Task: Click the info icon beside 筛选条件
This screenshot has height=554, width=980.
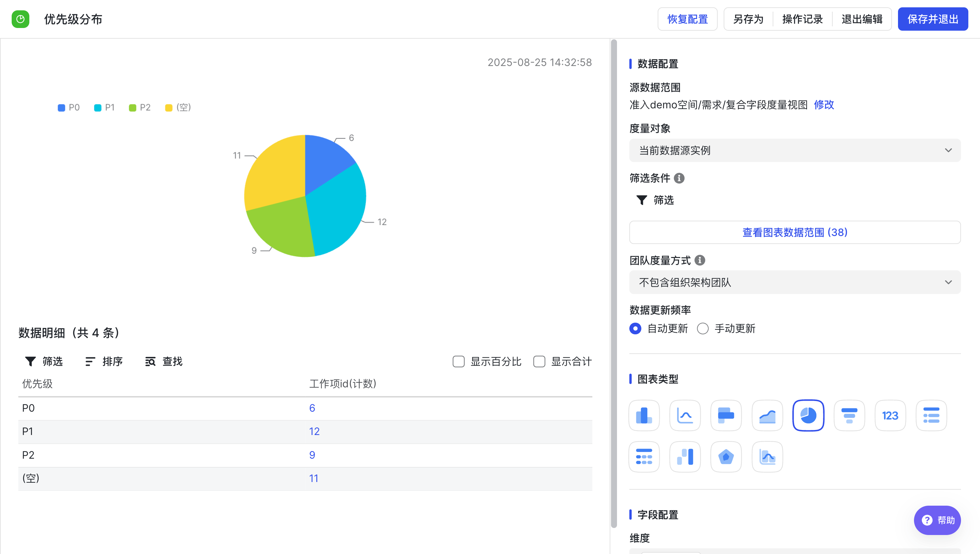Action: [679, 178]
